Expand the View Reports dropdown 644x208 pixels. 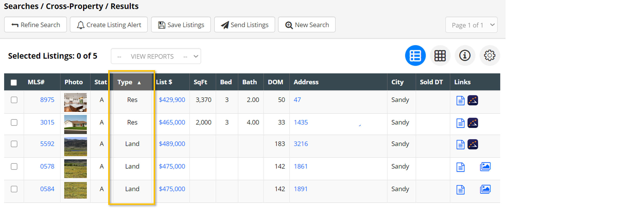coord(156,56)
